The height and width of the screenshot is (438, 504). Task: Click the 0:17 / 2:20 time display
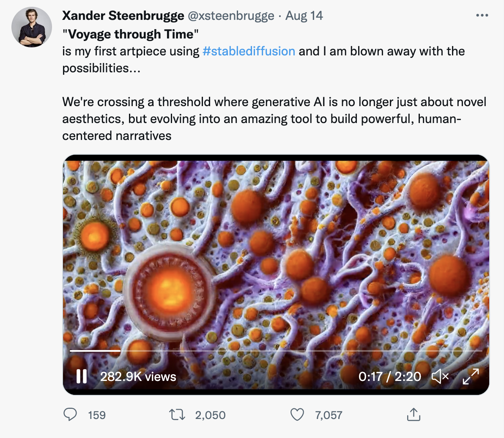click(x=389, y=376)
